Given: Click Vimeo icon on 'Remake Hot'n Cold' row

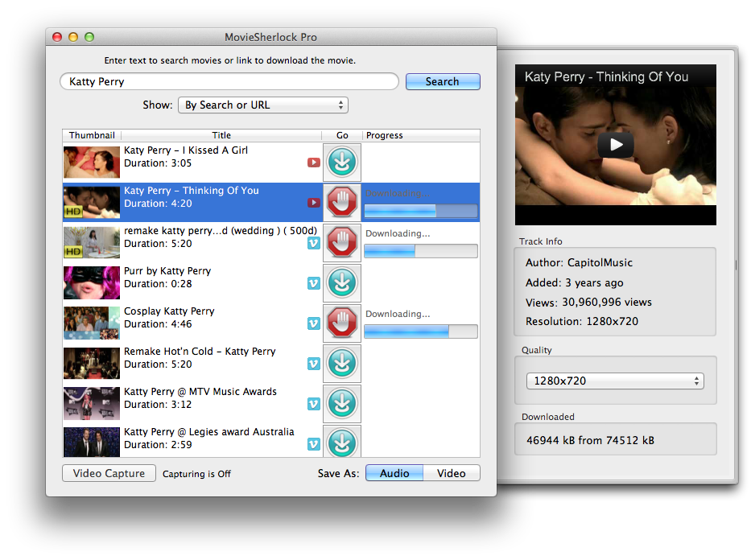Looking at the screenshot, I should [314, 364].
